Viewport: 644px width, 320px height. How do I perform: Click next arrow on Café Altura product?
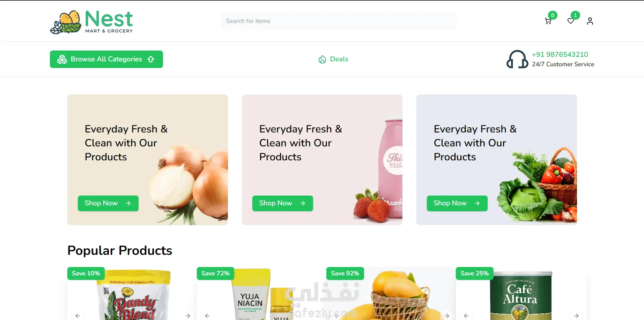coord(576,315)
